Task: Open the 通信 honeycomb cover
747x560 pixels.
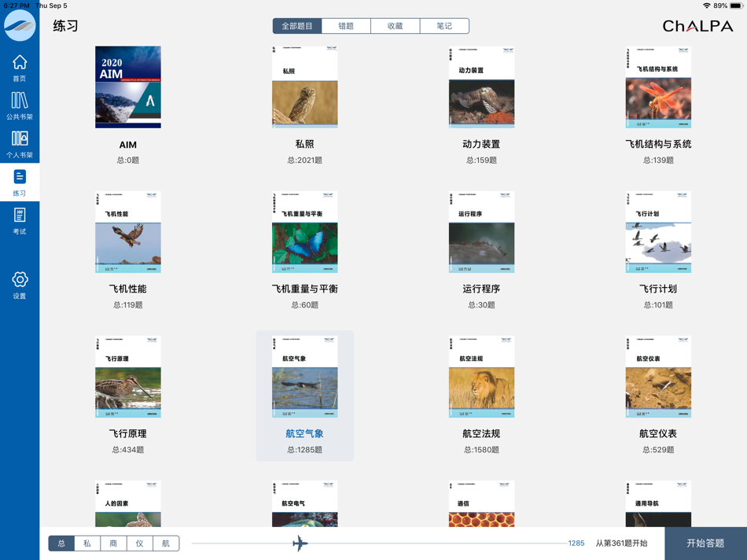Action: coord(482,503)
